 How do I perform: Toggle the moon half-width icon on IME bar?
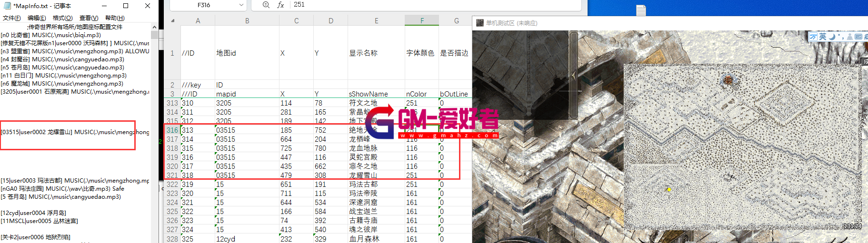point(832,37)
